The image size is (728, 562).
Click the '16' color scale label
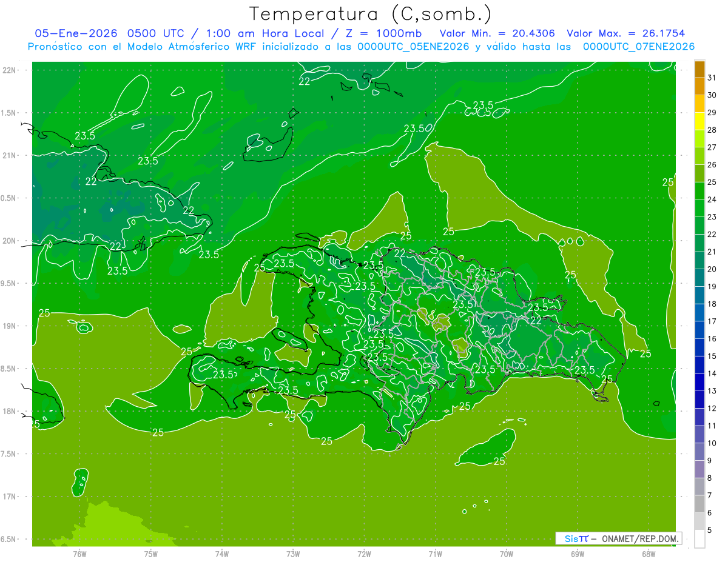click(x=712, y=339)
